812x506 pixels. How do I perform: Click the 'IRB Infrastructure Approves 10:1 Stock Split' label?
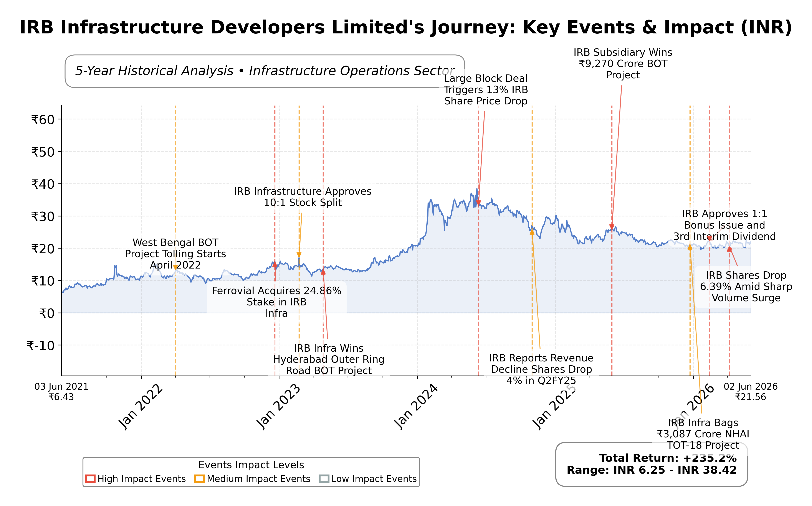coord(303,197)
